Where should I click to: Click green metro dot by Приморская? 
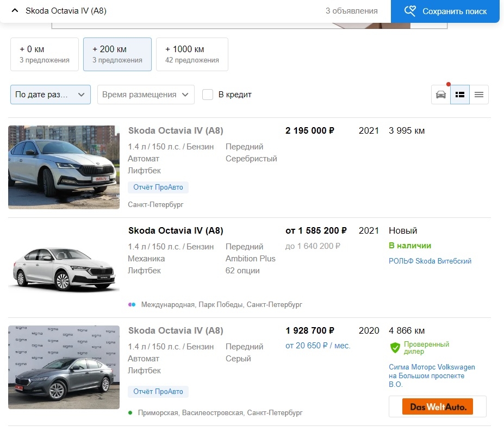130,413
